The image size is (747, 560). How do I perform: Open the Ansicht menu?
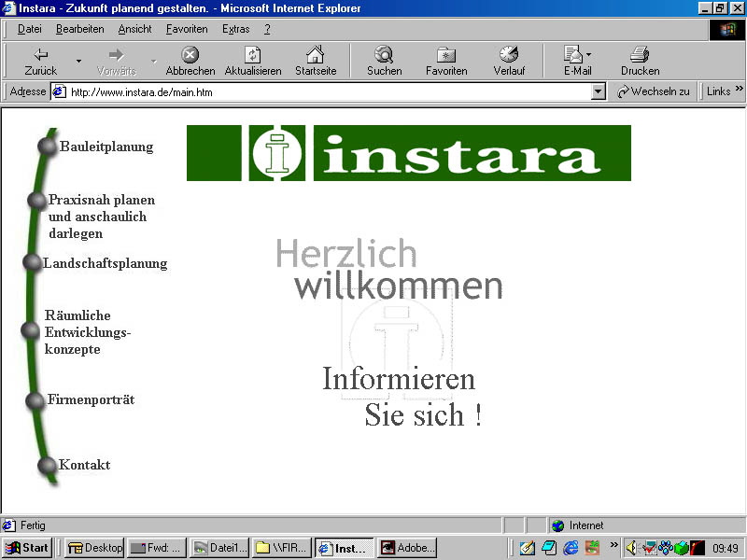[x=134, y=29]
